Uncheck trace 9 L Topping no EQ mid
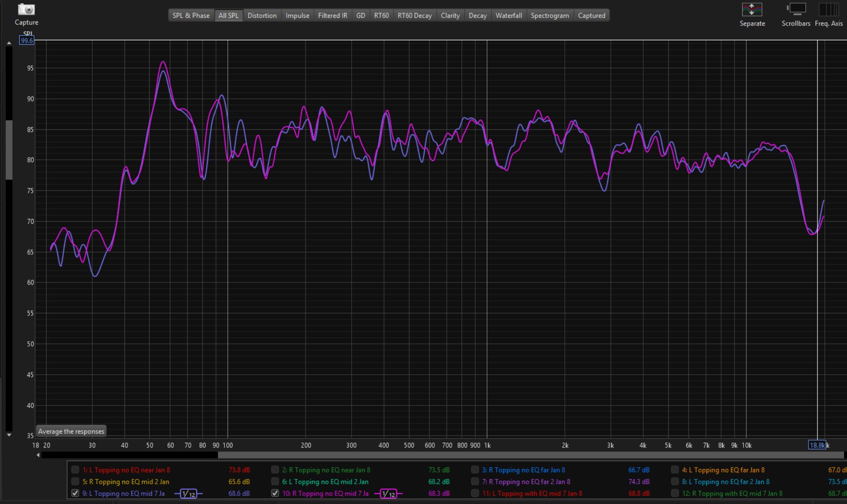847x504 pixels. click(x=75, y=493)
